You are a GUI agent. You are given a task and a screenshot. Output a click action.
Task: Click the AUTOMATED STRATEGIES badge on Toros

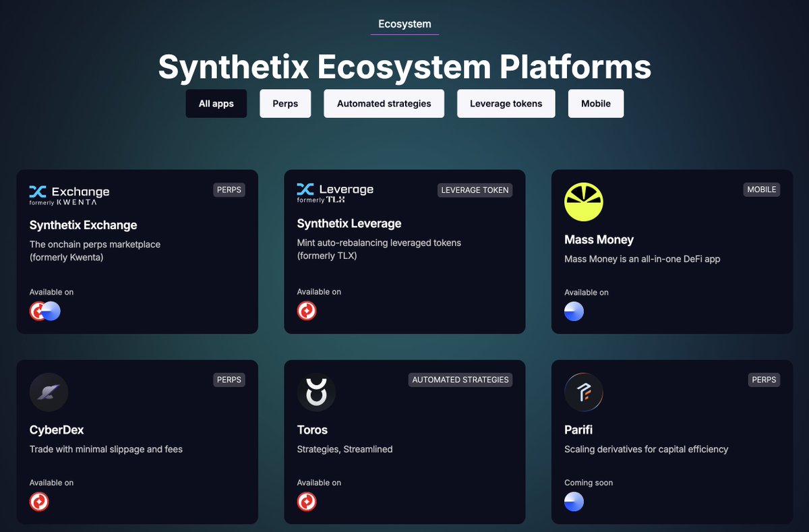pos(460,380)
